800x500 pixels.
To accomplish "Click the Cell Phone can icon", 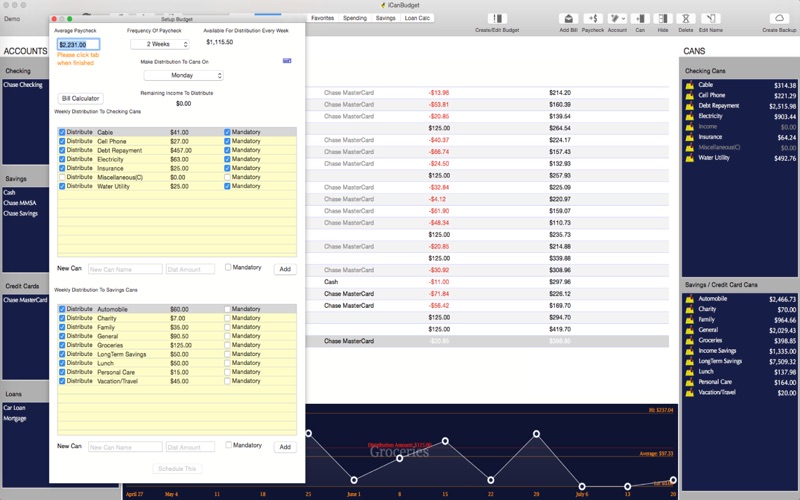I will (690, 95).
